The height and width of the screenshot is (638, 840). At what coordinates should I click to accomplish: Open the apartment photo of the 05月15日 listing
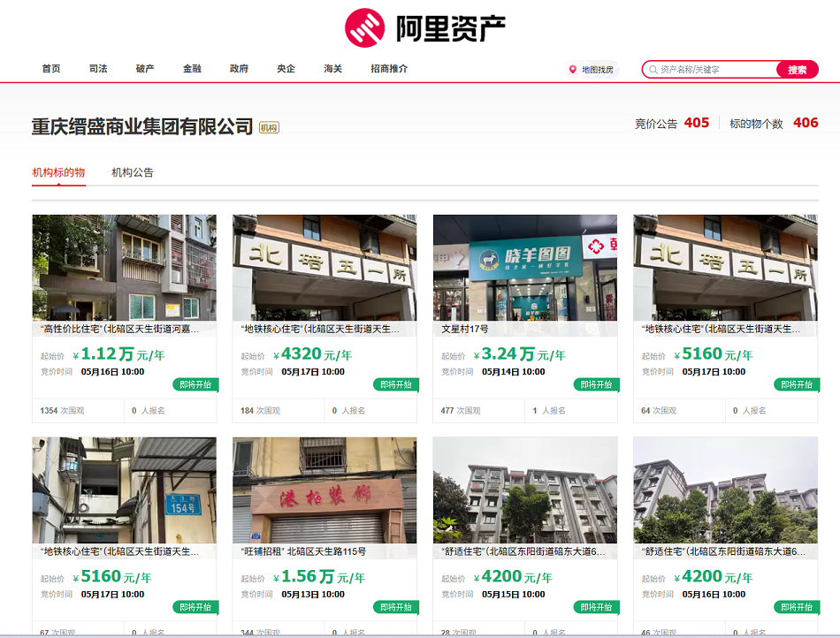[x=525, y=490]
